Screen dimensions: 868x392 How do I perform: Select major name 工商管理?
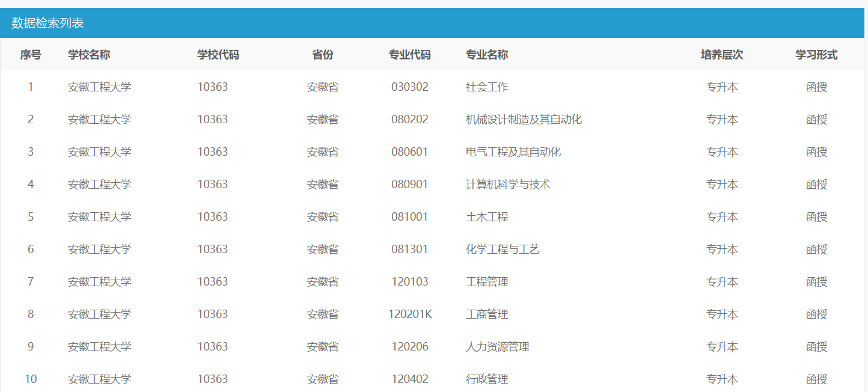click(x=487, y=314)
